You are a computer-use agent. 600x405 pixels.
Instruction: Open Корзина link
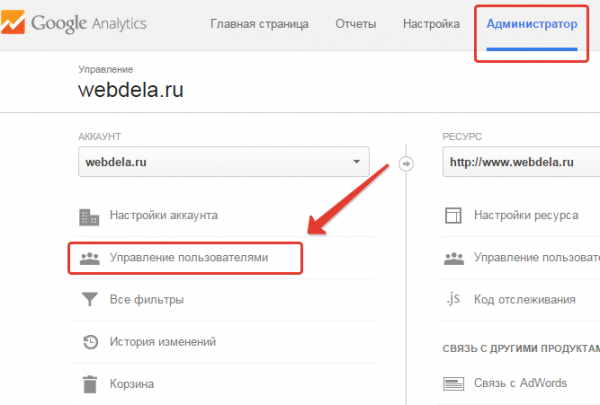[132, 384]
